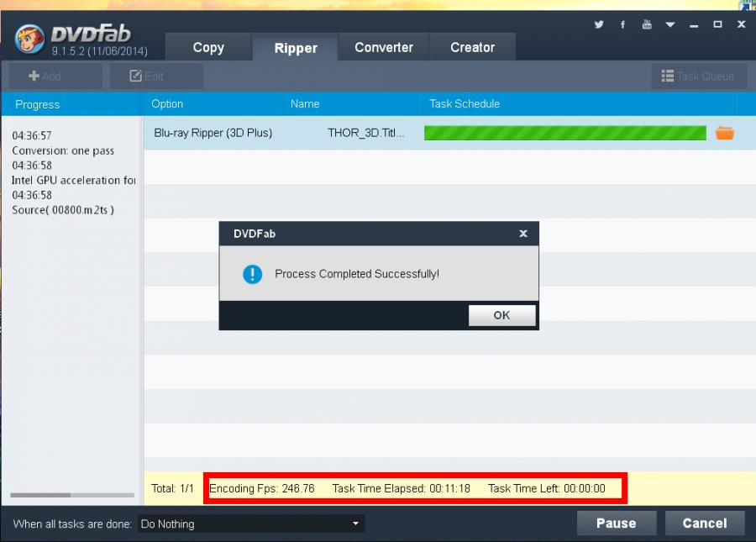Switch to the Converter tab
The height and width of the screenshot is (542, 756).
point(384,47)
